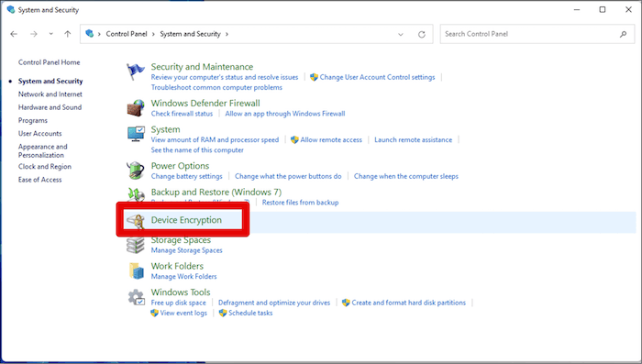View amount of RAM and processor speed

pyautogui.click(x=215, y=140)
